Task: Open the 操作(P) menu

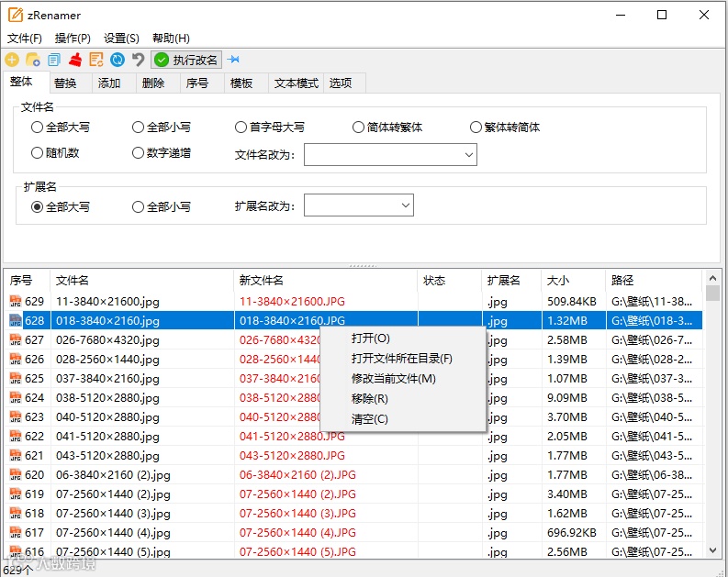Action: coord(73,38)
